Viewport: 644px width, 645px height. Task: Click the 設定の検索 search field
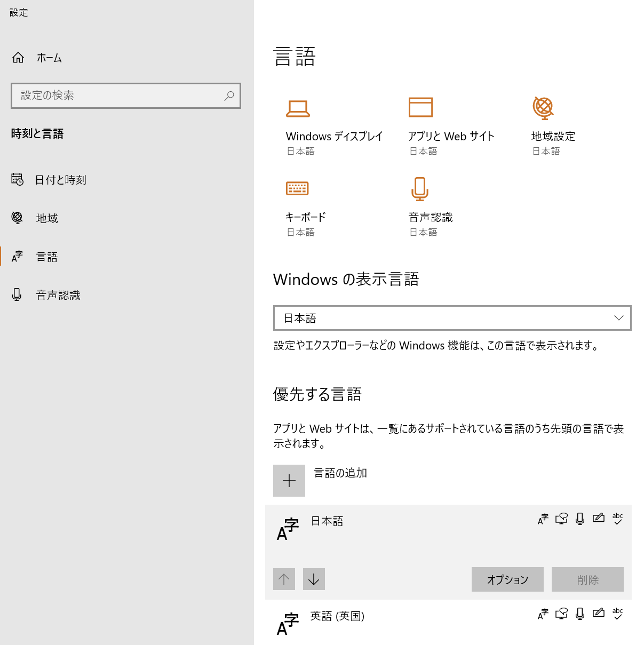pyautogui.click(x=126, y=95)
